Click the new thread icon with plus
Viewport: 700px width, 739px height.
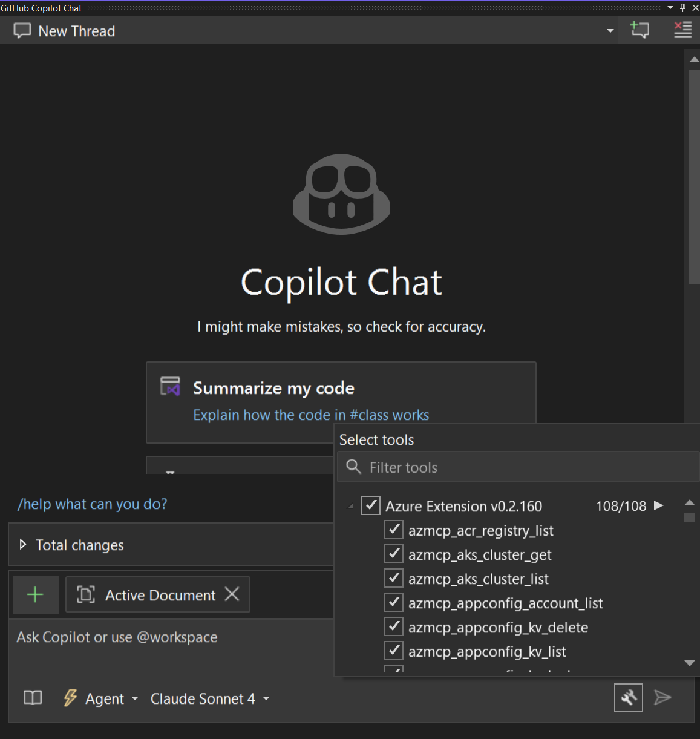(639, 30)
